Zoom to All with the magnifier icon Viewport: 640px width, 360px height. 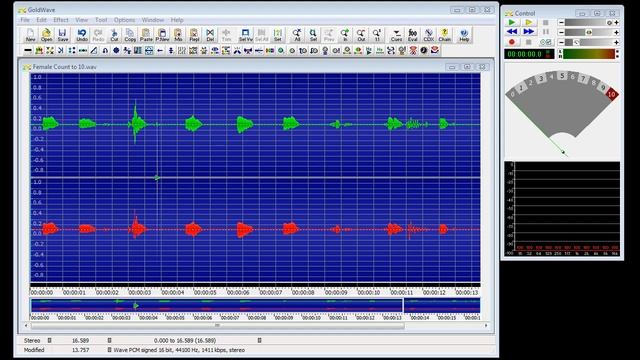tap(297, 35)
